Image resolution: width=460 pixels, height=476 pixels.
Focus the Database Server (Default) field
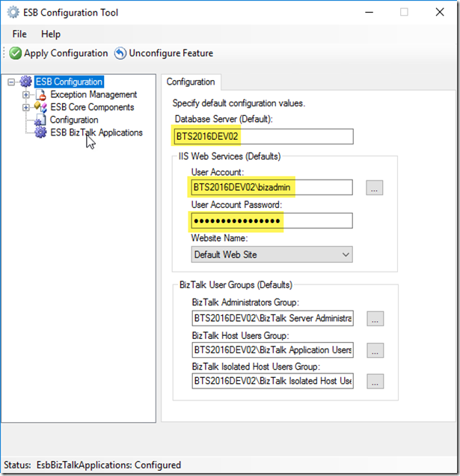pyautogui.click(x=264, y=136)
